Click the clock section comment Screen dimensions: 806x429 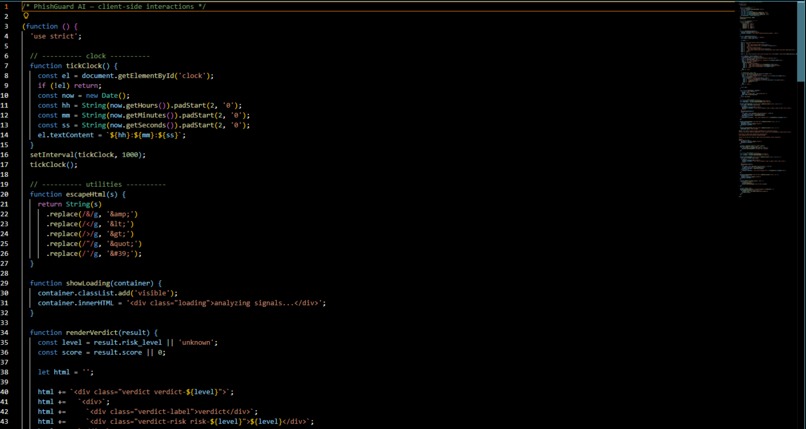pos(89,56)
